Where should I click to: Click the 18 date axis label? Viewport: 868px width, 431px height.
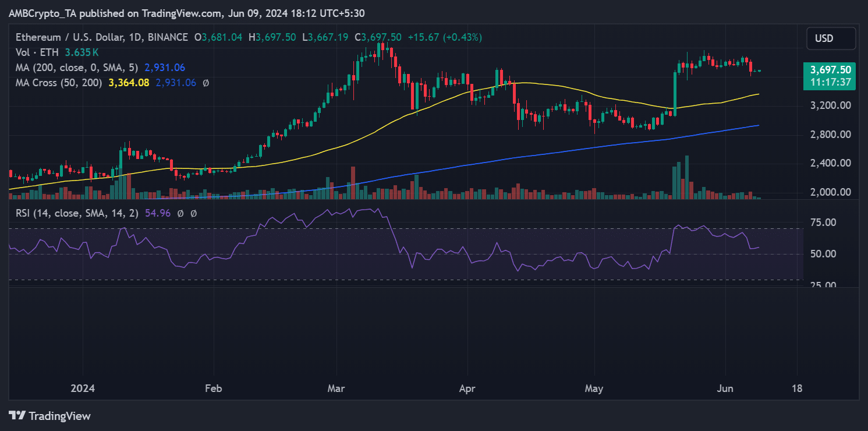click(798, 388)
